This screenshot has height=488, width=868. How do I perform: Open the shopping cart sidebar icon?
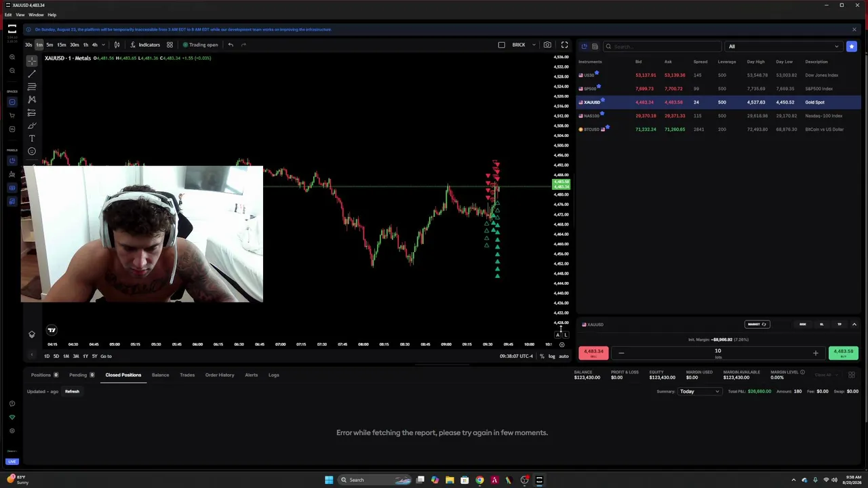pyautogui.click(x=12, y=115)
